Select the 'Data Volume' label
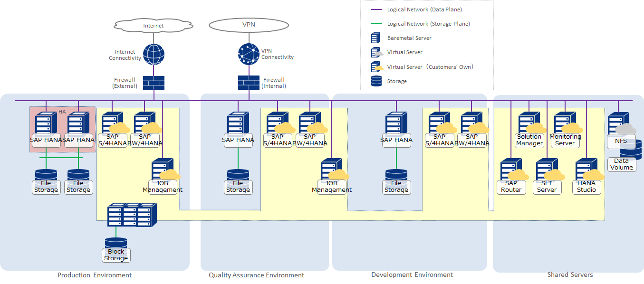Screen dimensions: 644x284 tap(622, 164)
